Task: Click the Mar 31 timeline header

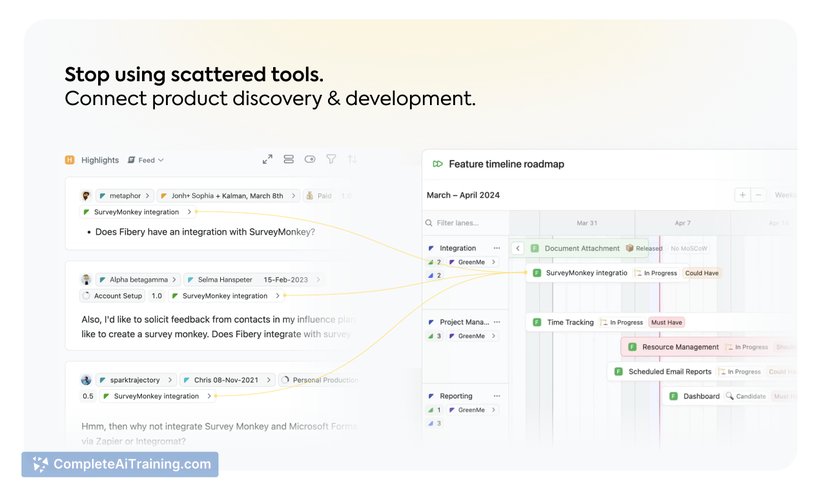Action: [x=587, y=223]
